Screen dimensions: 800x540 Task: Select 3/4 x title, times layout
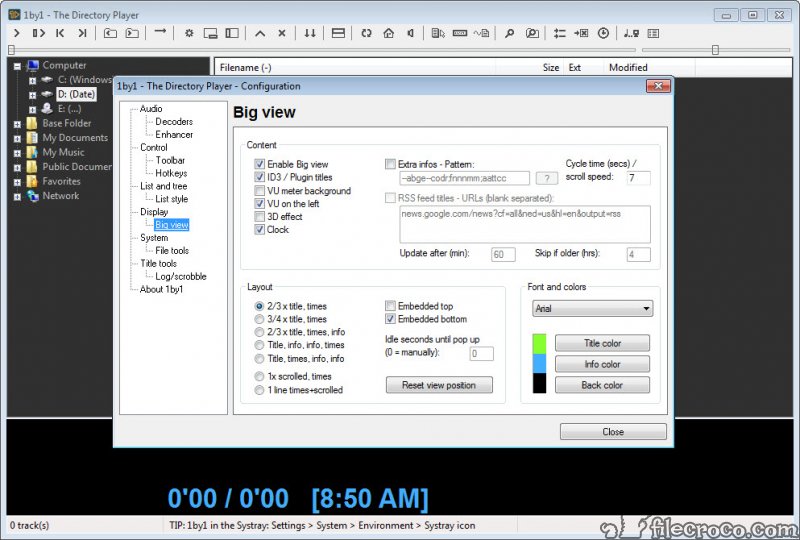pos(259,319)
